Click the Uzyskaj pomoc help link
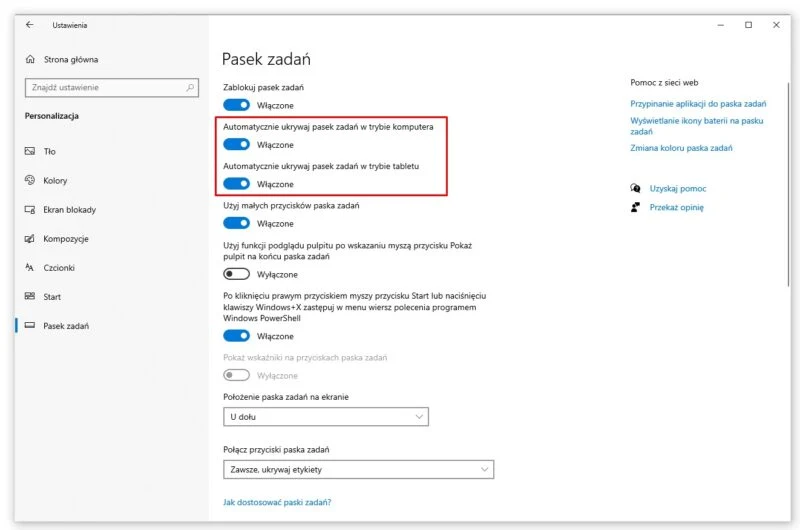The width and height of the screenshot is (800, 530). pyautogui.click(x=678, y=188)
